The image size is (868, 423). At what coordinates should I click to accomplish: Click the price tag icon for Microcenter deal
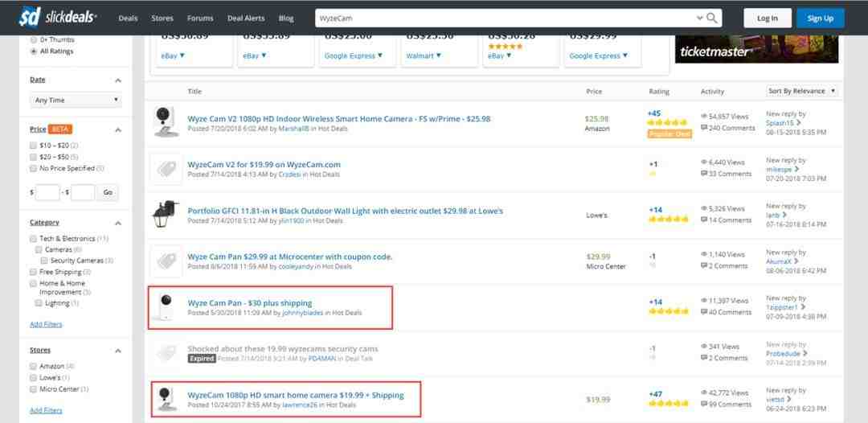point(166,261)
